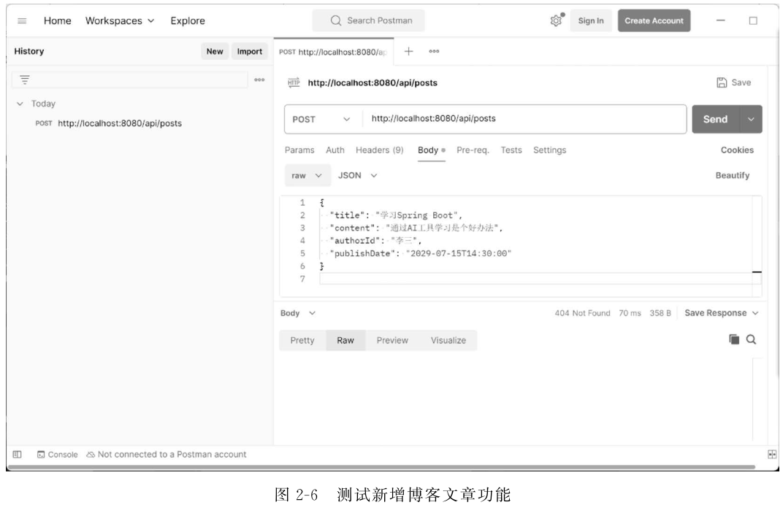Click the "title" line in JSON body
Image resolution: width=783 pixels, height=532 pixels.
(x=396, y=215)
